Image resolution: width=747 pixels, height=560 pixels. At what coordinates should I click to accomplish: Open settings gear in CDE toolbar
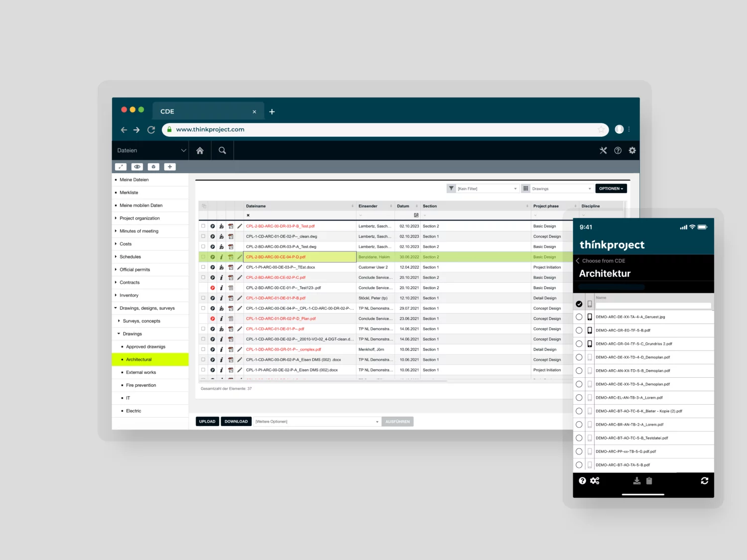point(632,150)
